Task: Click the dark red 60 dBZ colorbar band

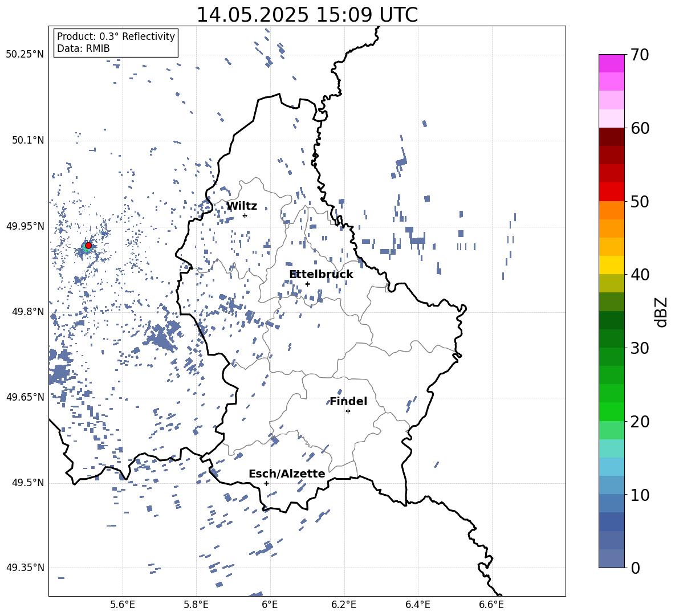Action: (x=612, y=137)
